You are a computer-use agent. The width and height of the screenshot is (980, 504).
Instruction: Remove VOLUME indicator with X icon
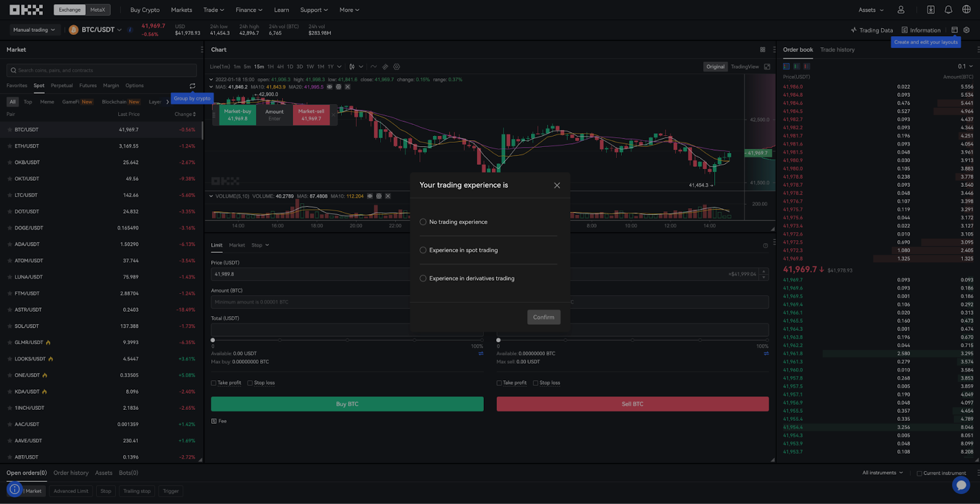point(388,197)
